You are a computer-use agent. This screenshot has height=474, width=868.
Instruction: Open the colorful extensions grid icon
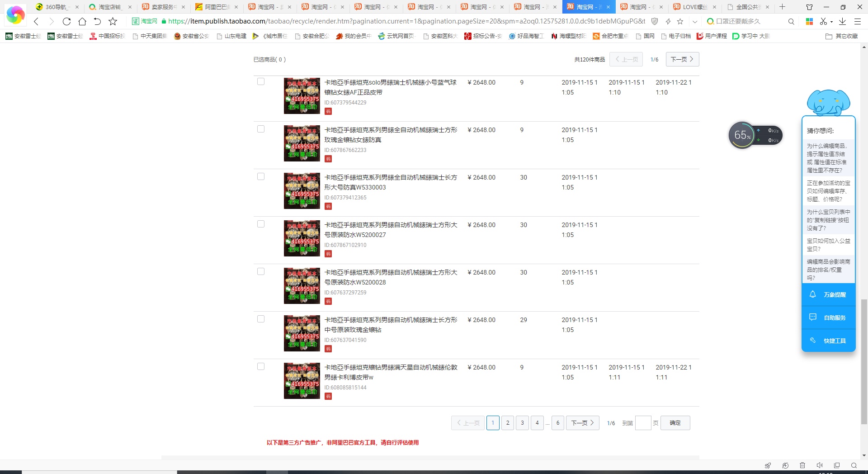pos(809,21)
